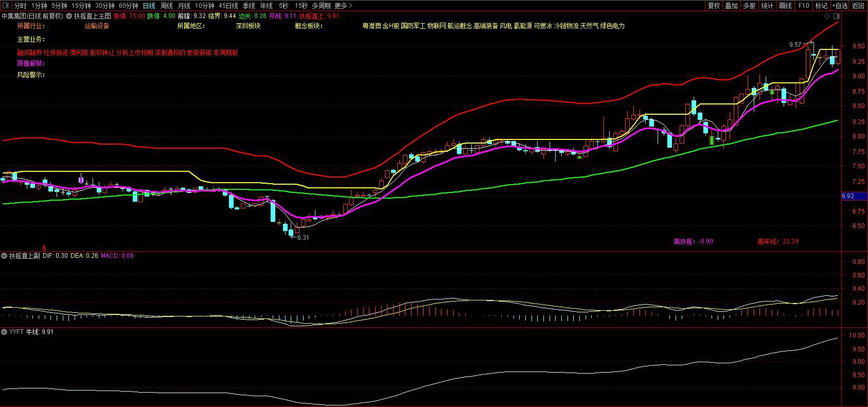Click the red tag line starting 融资融券

[128, 52]
